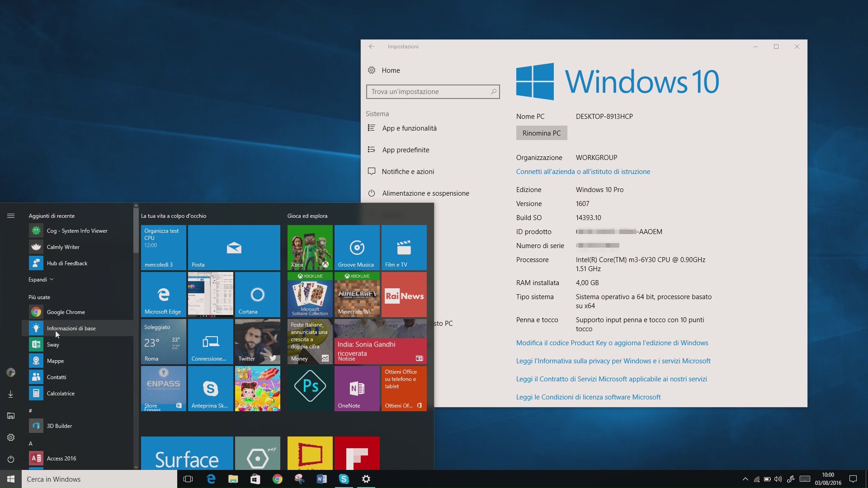Open the Xbox tile

[310, 248]
